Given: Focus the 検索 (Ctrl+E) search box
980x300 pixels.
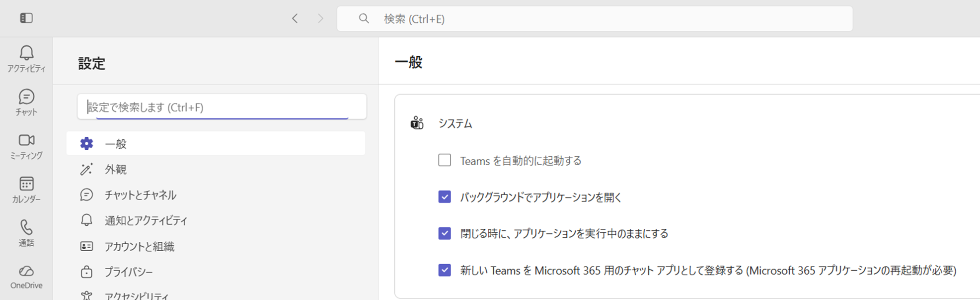Looking at the screenshot, I should [x=595, y=18].
